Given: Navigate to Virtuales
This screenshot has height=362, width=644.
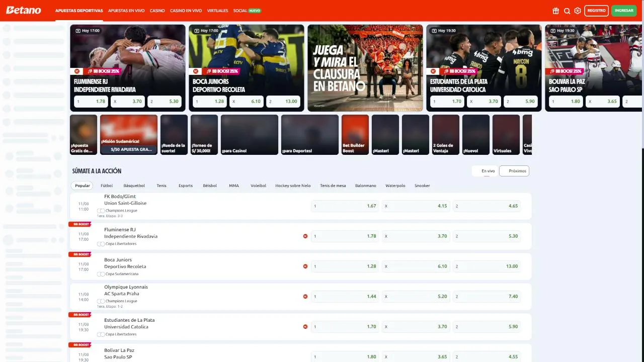Looking at the screenshot, I should pos(217,11).
